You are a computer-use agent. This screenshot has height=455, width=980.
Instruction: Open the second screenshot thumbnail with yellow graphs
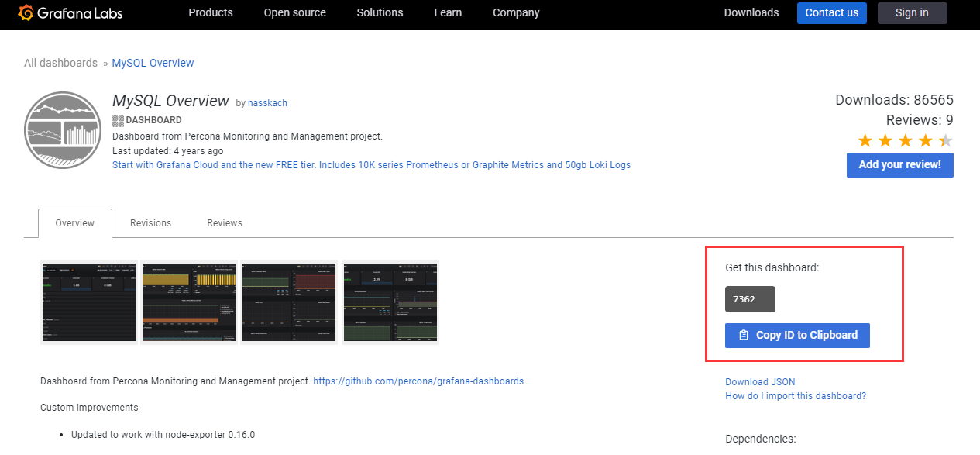pos(190,302)
